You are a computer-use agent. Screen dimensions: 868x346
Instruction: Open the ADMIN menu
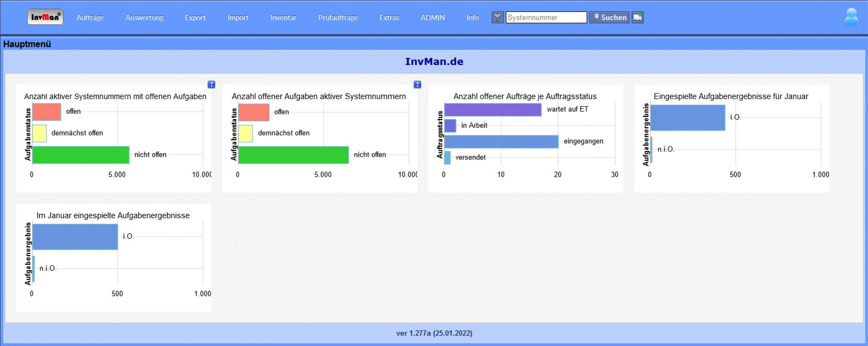click(x=433, y=17)
